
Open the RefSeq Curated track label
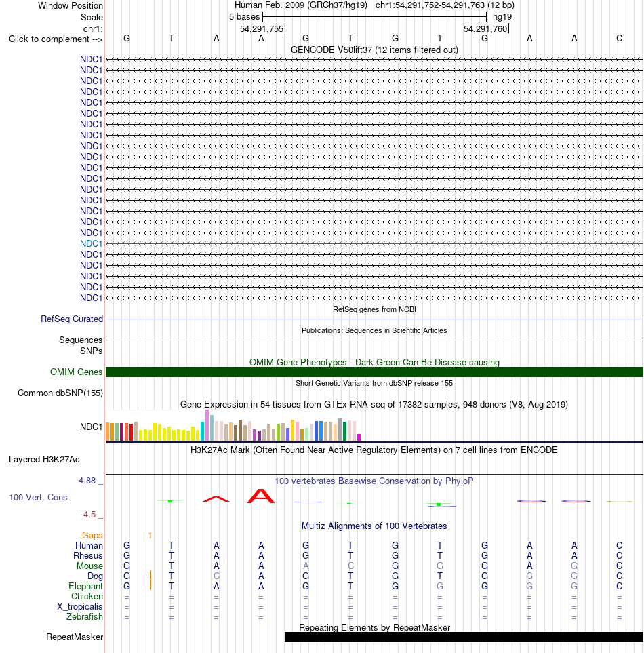(x=72, y=319)
